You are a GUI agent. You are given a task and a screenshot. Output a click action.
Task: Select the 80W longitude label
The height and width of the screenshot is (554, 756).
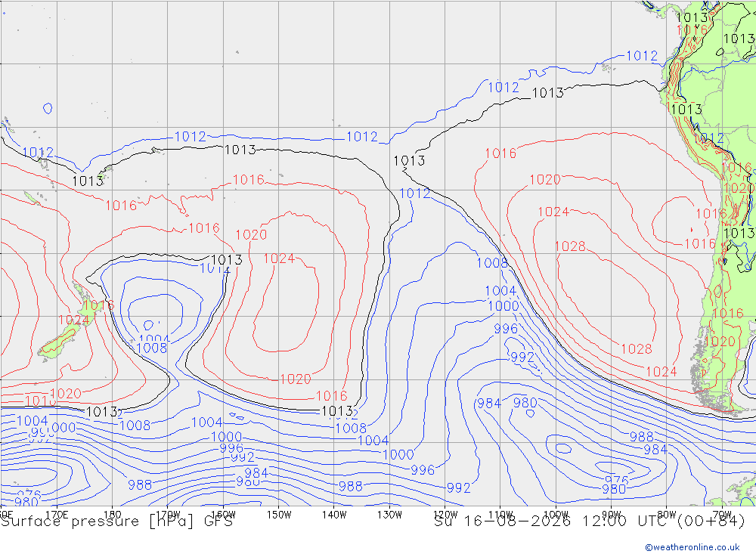coord(667,514)
